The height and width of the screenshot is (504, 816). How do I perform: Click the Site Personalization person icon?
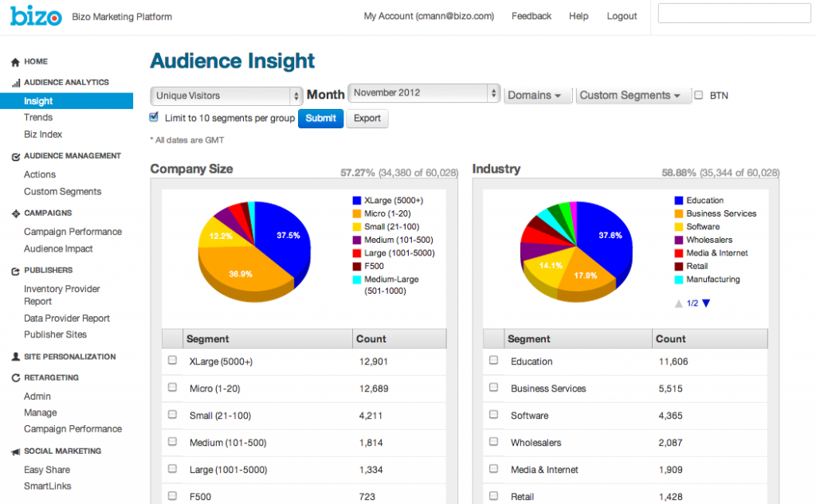[16, 357]
